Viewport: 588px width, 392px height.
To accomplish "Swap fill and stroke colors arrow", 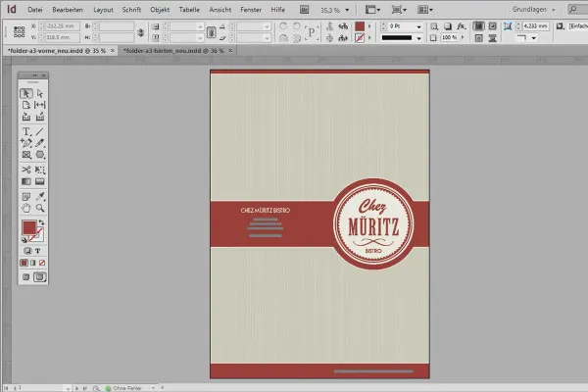I will tap(42, 222).
